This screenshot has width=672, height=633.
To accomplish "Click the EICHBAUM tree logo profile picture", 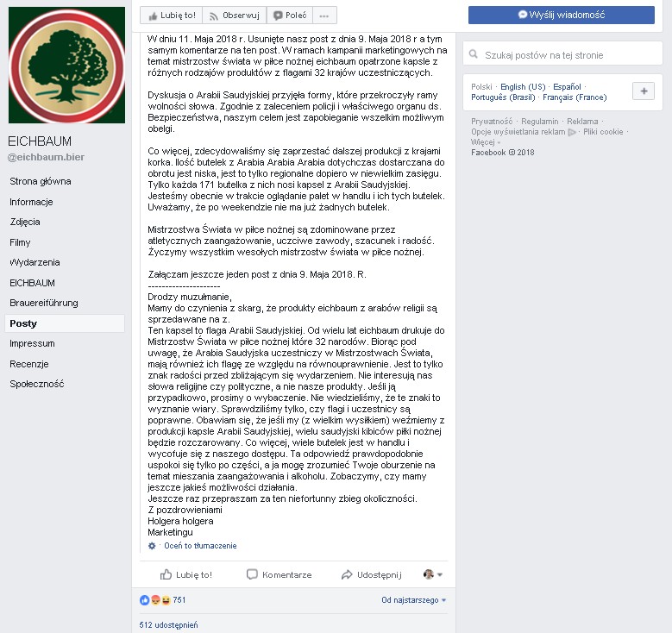I will pos(67,66).
